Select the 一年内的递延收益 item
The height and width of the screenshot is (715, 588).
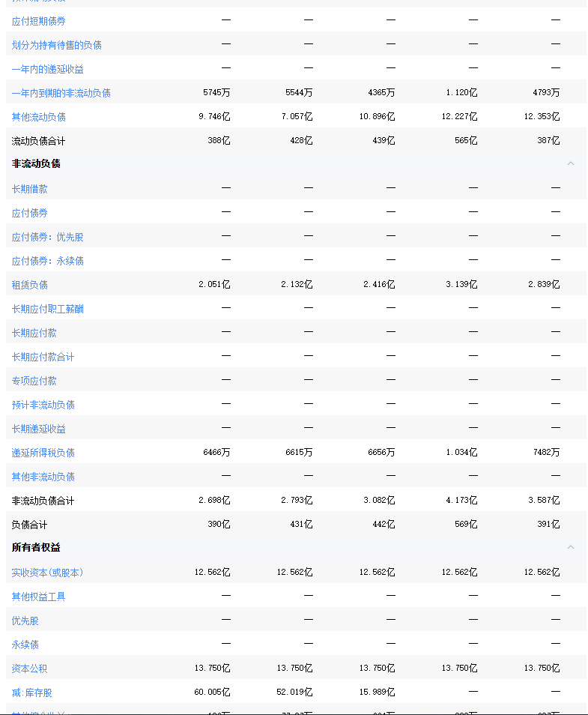point(47,69)
